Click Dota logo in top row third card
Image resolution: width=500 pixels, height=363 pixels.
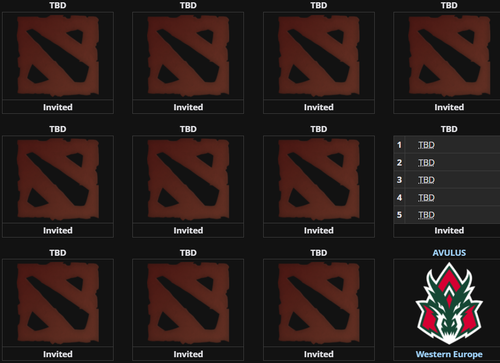pos(319,55)
